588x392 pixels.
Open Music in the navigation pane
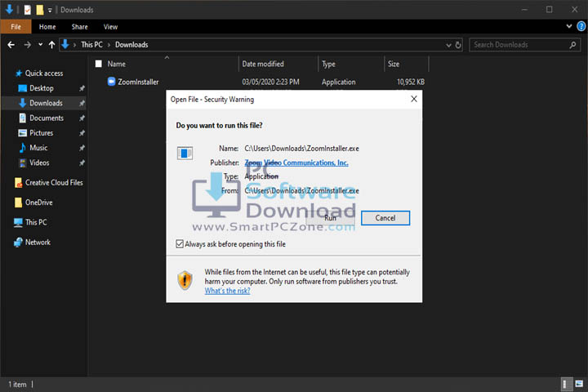coord(38,148)
